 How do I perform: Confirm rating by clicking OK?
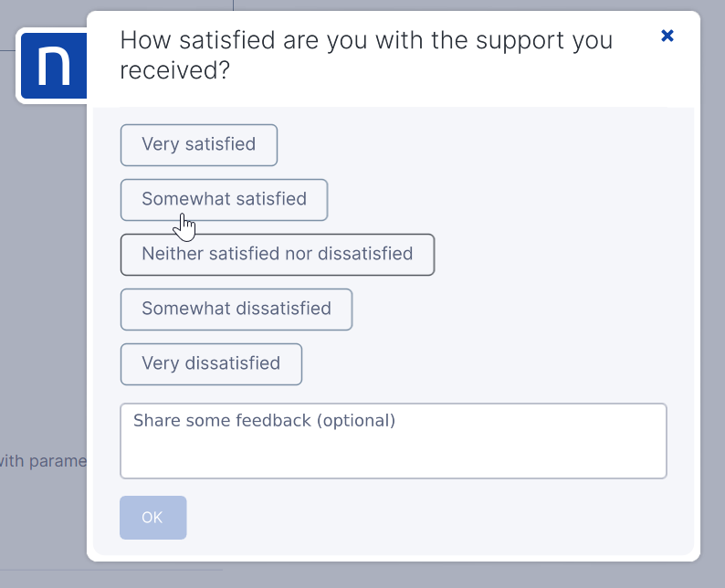(153, 518)
